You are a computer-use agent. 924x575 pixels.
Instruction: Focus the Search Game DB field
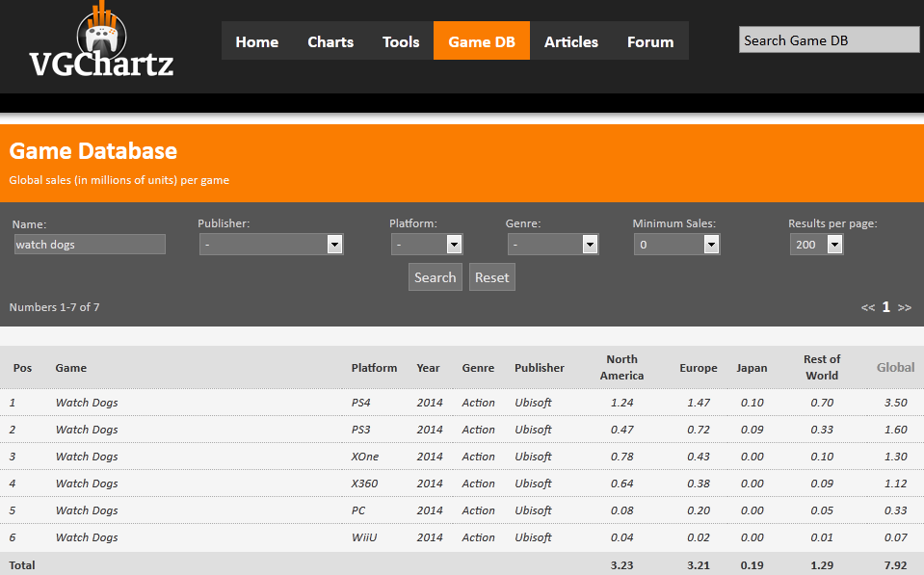(829, 40)
